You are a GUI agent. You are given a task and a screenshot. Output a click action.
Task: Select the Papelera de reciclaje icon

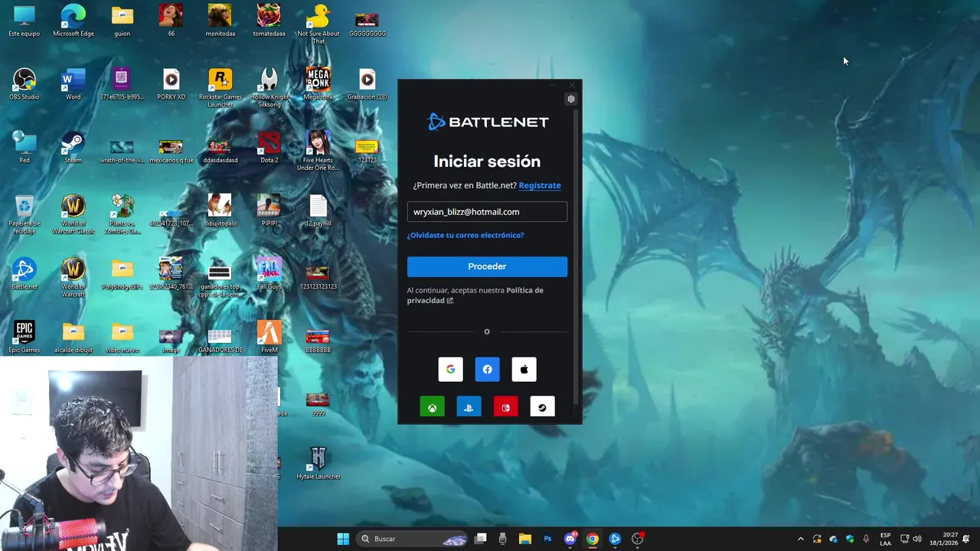(x=24, y=214)
